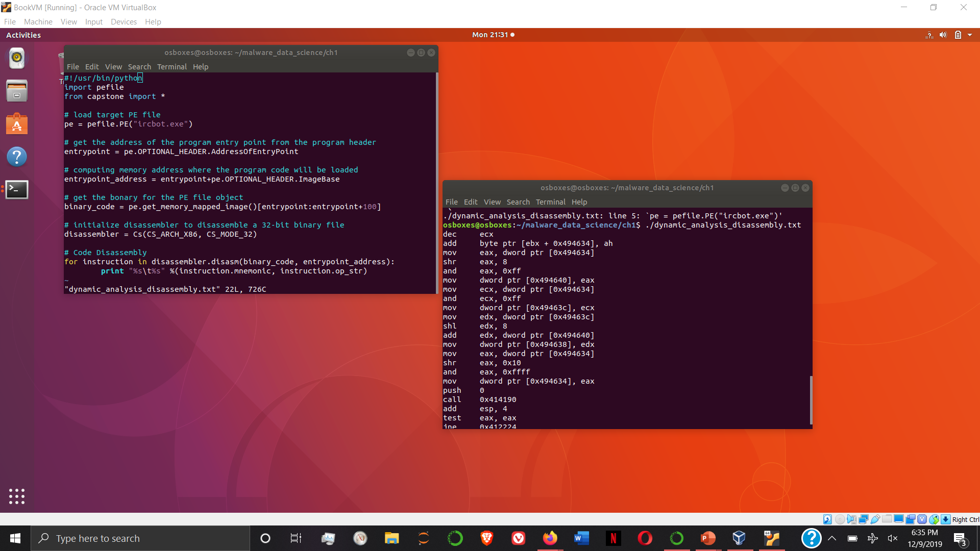980x551 pixels.
Task: Click the Right Ctrl host key indicator
Action: (966, 519)
